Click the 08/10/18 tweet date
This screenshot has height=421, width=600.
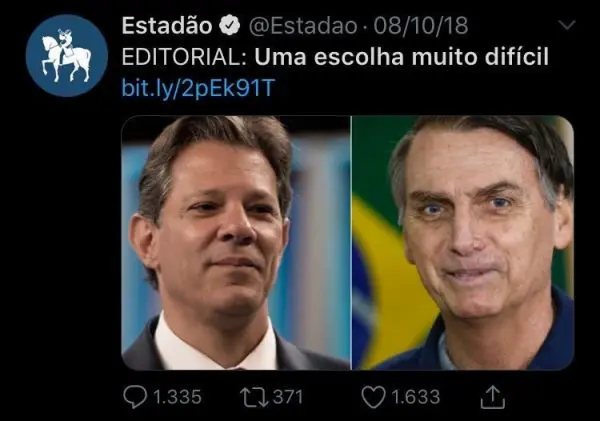(x=421, y=26)
